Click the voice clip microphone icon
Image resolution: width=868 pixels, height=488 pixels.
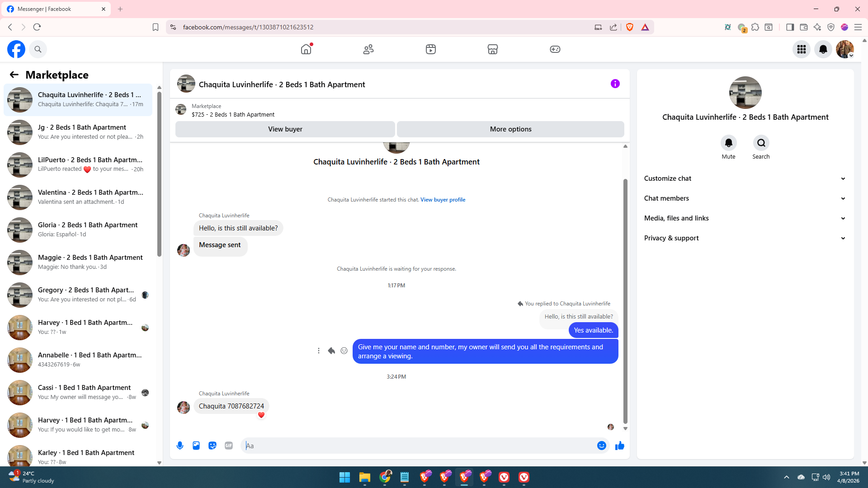tap(180, 446)
